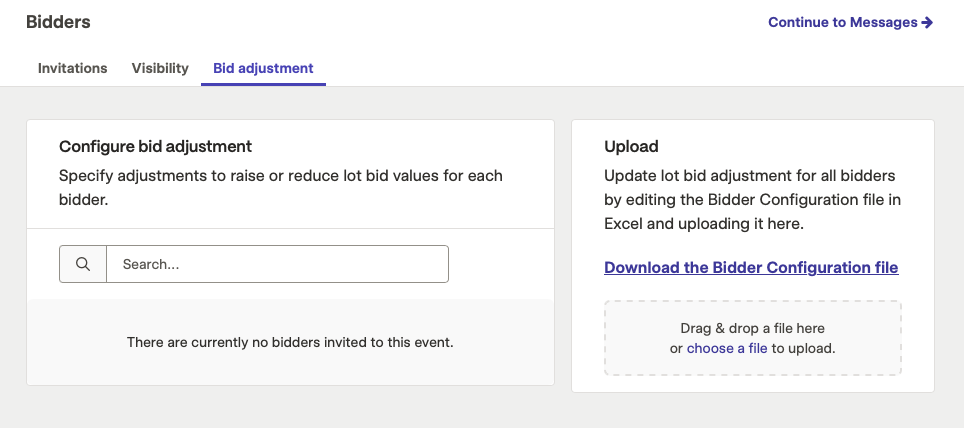
Task: Click the magnifying glass search icon
Action: pos(83,264)
